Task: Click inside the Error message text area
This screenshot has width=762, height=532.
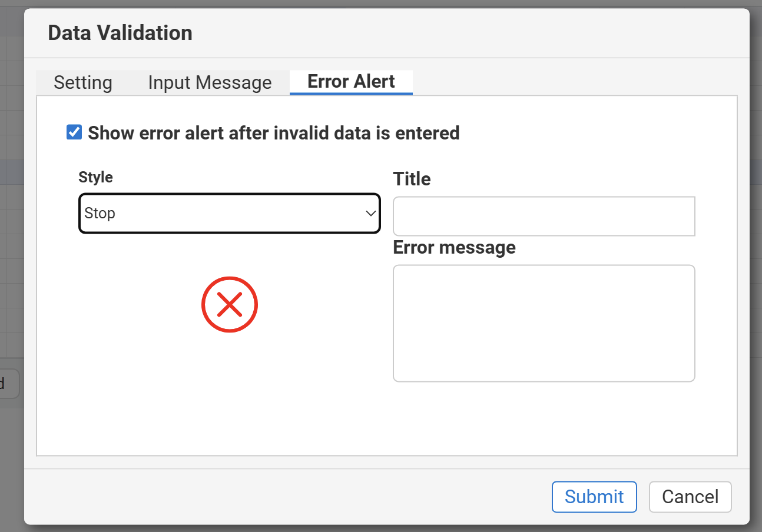Action: [x=544, y=322]
